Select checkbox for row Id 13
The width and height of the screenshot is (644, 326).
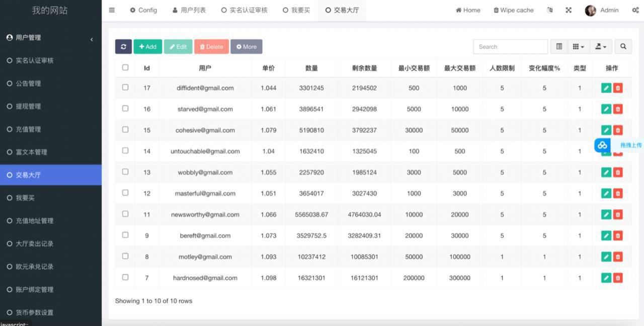(125, 172)
